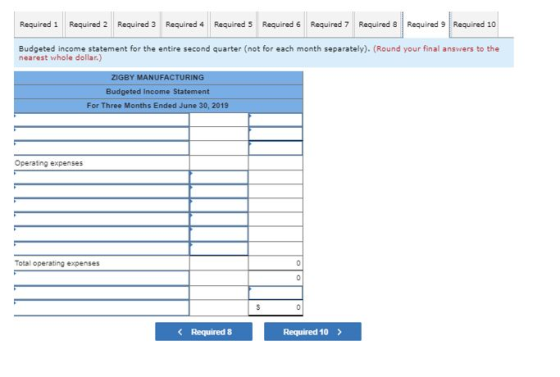
Task: Click the Operating expenses row label
Action: pyautogui.click(x=49, y=163)
